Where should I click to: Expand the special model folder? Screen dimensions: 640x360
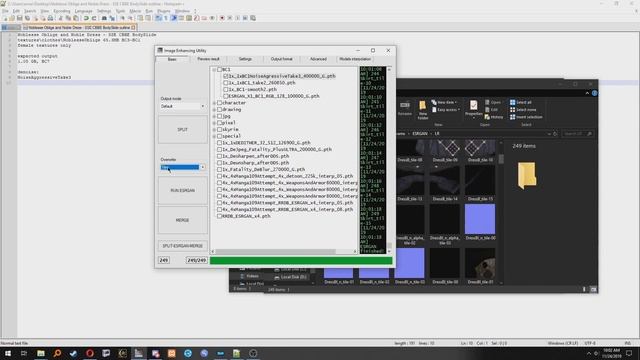pyautogui.click(x=214, y=136)
